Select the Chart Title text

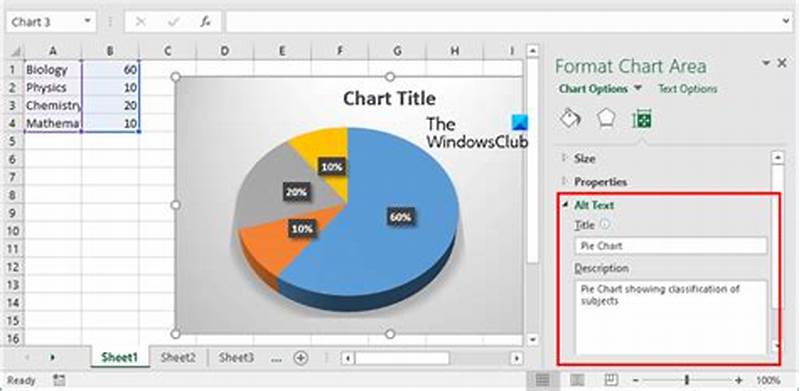389,99
